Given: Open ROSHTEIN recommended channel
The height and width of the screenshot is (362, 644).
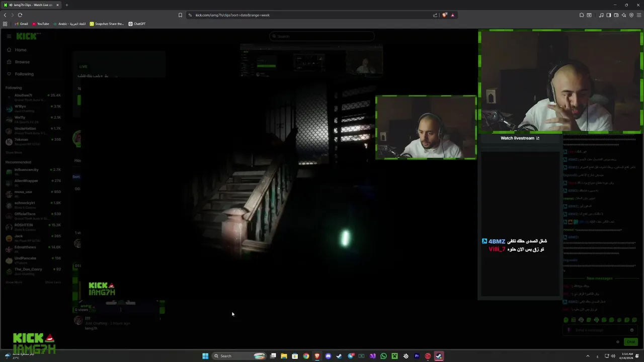Looking at the screenshot, I should pyautogui.click(x=33, y=227).
